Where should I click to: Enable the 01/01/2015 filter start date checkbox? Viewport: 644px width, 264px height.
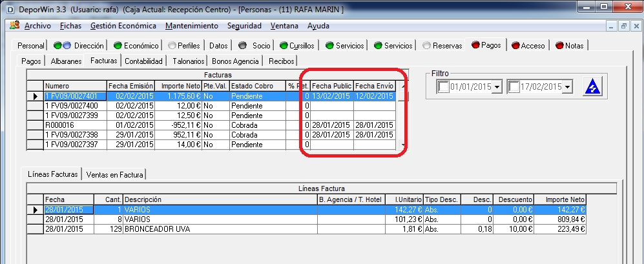pyautogui.click(x=444, y=86)
